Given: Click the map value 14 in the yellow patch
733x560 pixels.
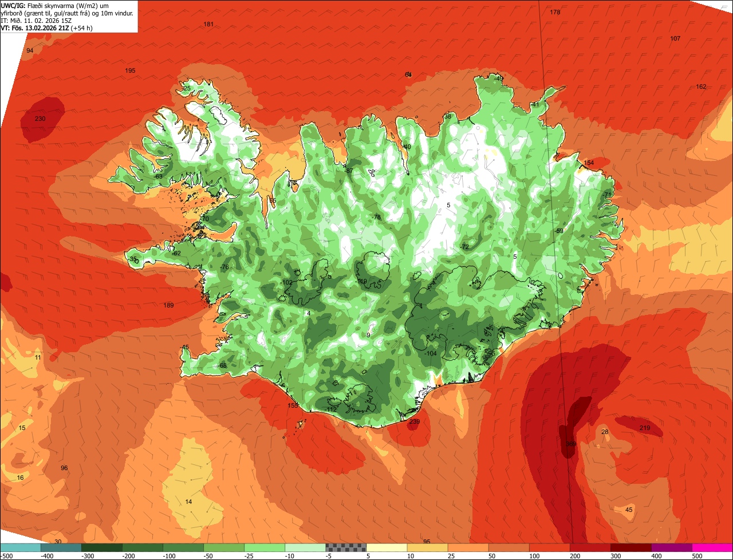Looking at the screenshot, I should tap(189, 502).
